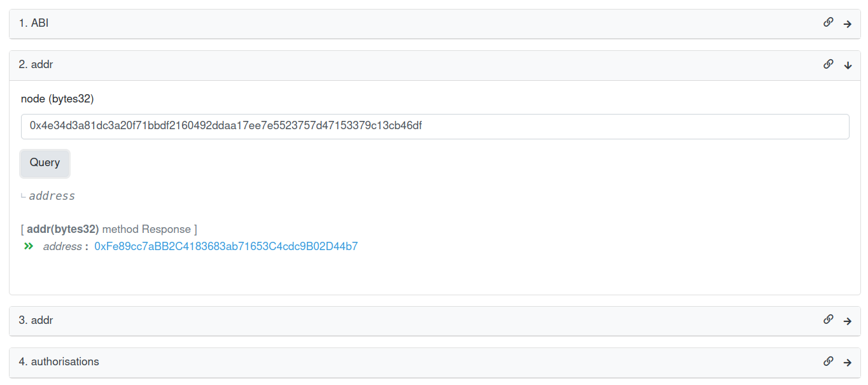
Task: Expand '3. addr' using the right arrow
Action: click(847, 321)
